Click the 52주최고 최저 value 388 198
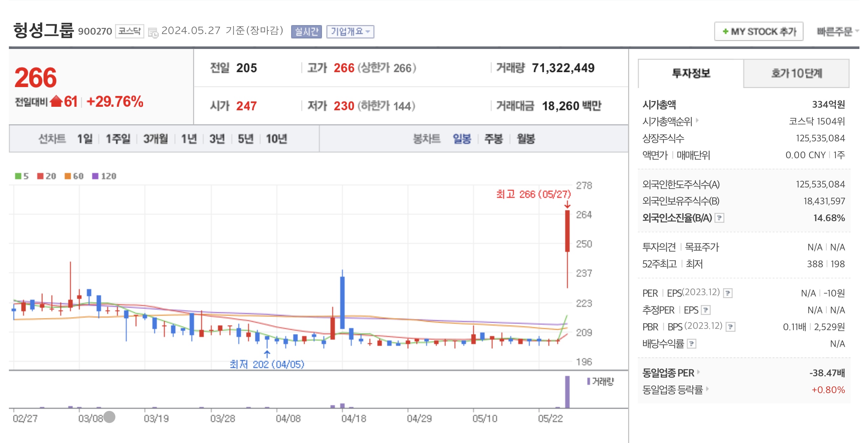Screen dimensions: 868x443 tap(826, 264)
